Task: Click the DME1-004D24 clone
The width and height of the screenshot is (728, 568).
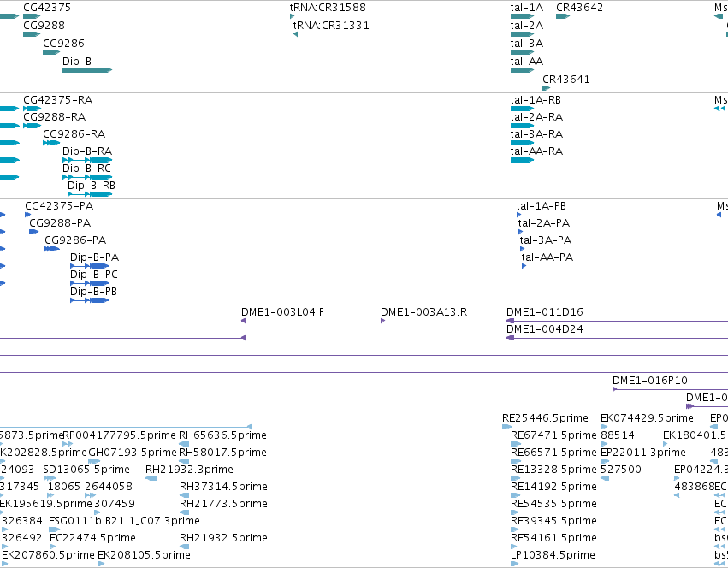Action: click(617, 338)
